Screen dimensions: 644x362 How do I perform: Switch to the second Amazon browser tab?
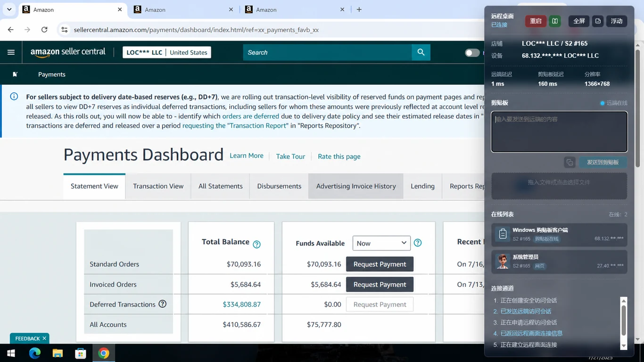tap(184, 9)
